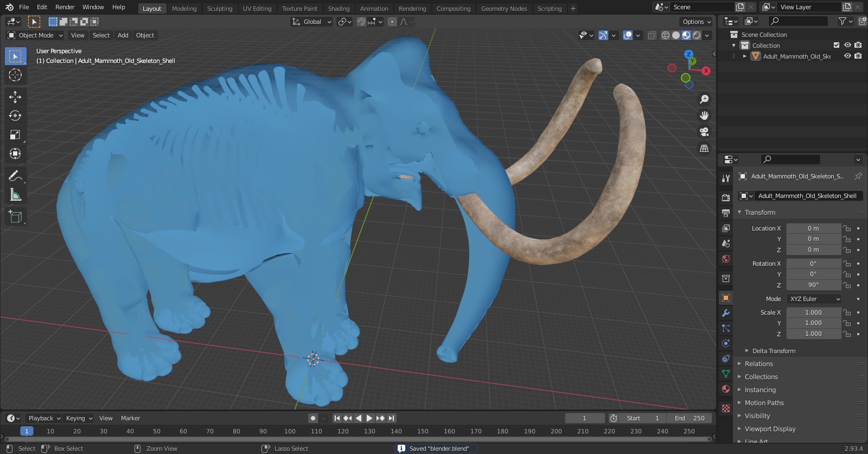868x454 pixels.
Task: Open the File menu
Action: pos(24,7)
